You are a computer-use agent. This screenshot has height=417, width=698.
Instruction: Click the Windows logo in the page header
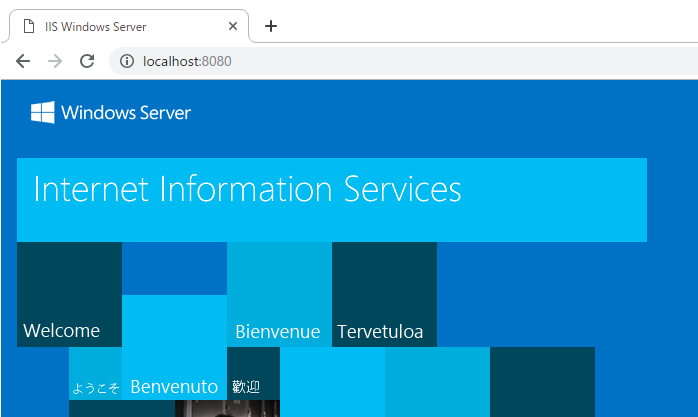(43, 112)
